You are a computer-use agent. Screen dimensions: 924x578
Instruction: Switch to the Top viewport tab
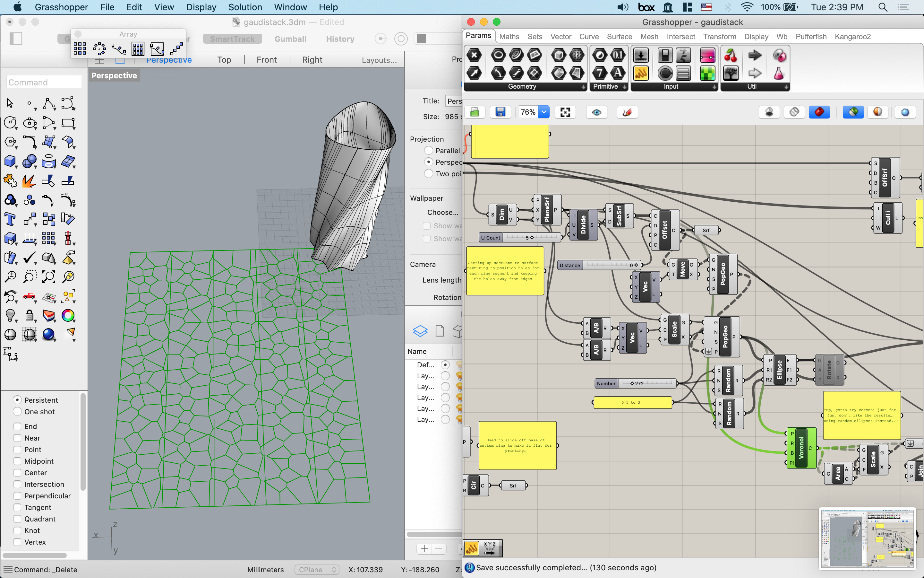point(224,60)
